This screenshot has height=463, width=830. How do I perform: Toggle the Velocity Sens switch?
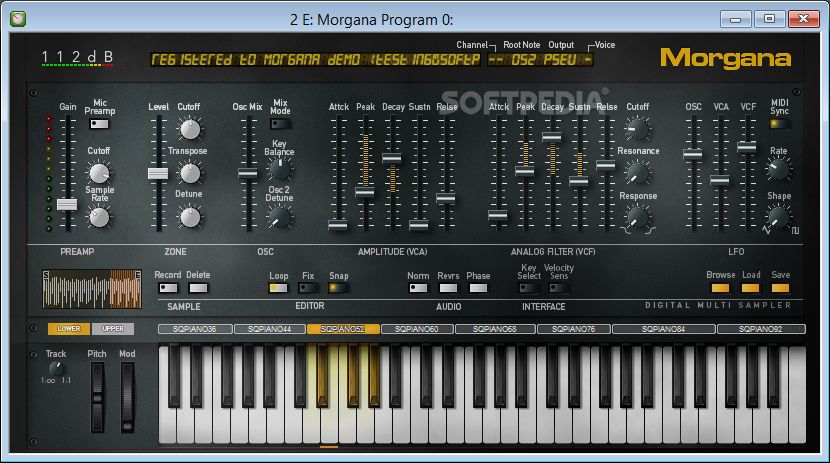(x=558, y=288)
